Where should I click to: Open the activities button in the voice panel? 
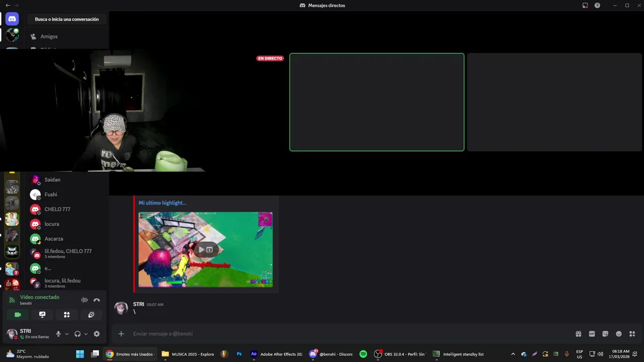point(66,314)
